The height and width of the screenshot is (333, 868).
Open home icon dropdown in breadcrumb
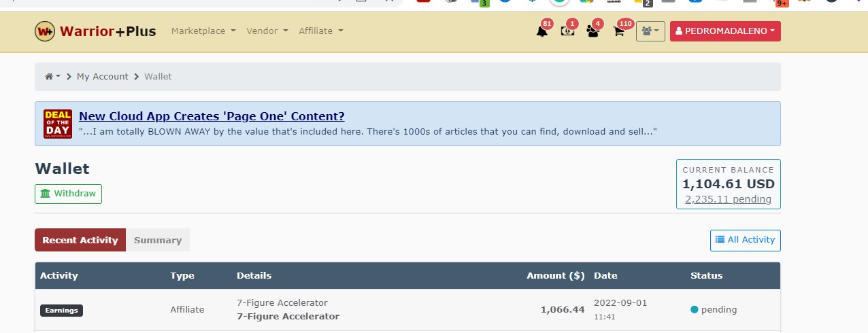pos(52,77)
